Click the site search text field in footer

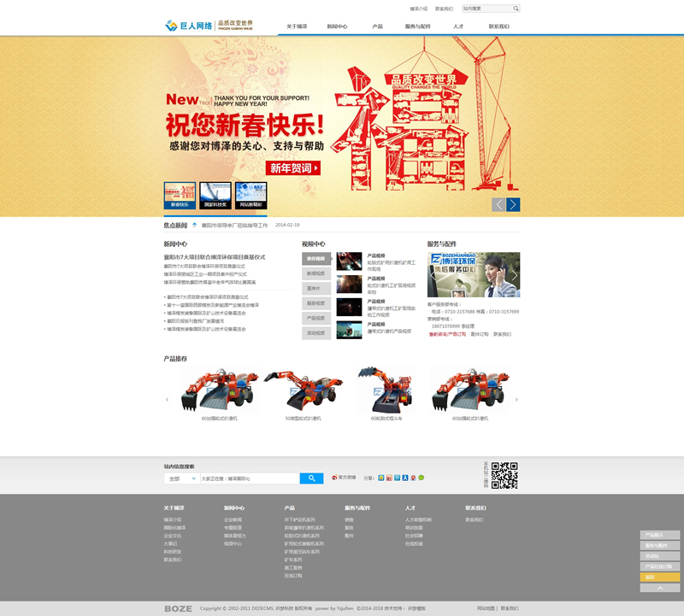pos(249,478)
